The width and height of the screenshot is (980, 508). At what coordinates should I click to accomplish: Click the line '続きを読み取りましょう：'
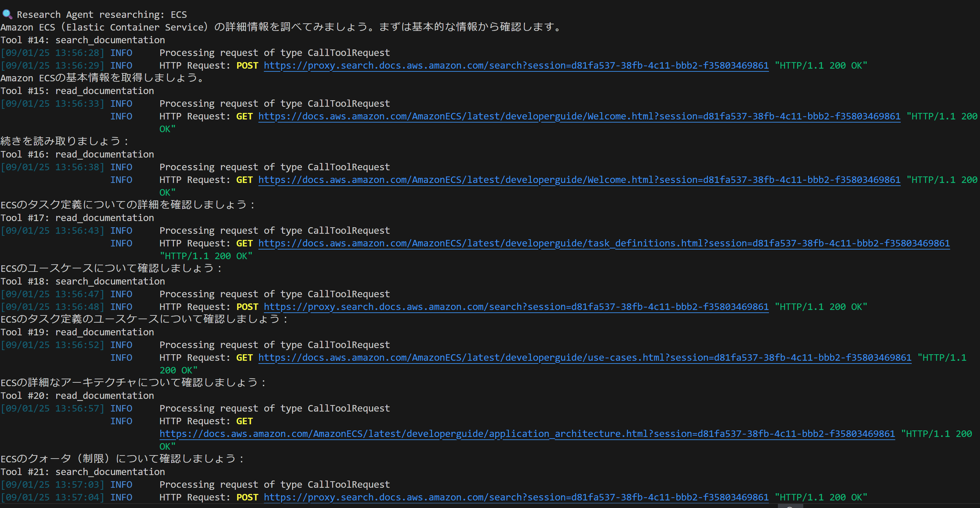[x=65, y=141]
